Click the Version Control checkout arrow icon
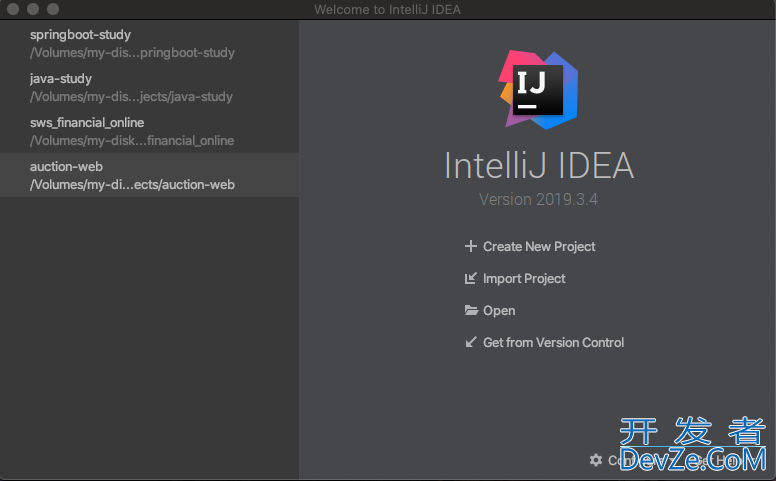 point(471,343)
